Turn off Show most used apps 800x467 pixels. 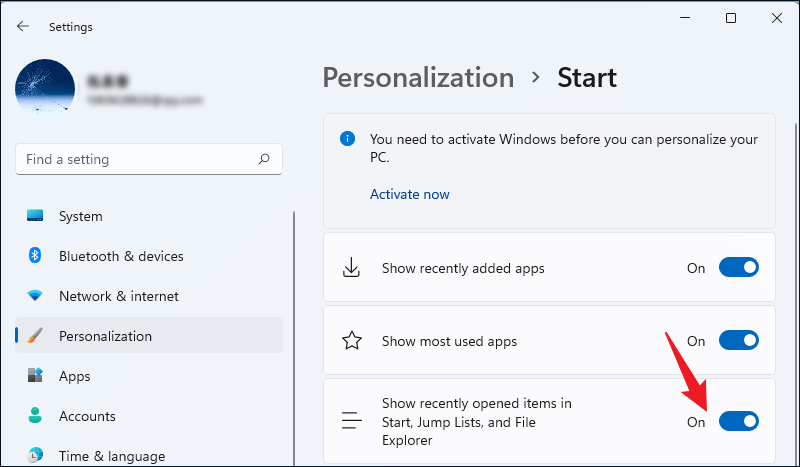pyautogui.click(x=739, y=340)
